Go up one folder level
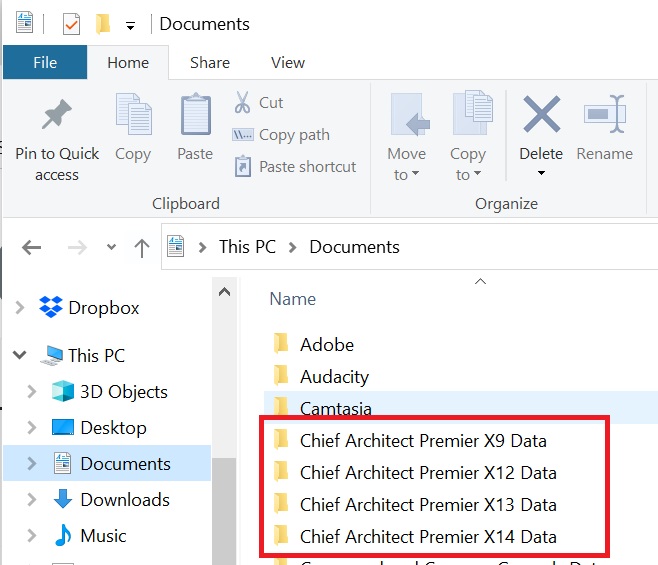Viewport: 658px width, 565px height. click(x=142, y=247)
